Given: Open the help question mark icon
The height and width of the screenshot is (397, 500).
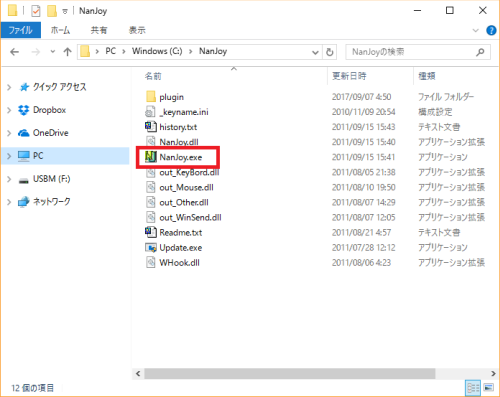Looking at the screenshot, I should pyautogui.click(x=491, y=30).
